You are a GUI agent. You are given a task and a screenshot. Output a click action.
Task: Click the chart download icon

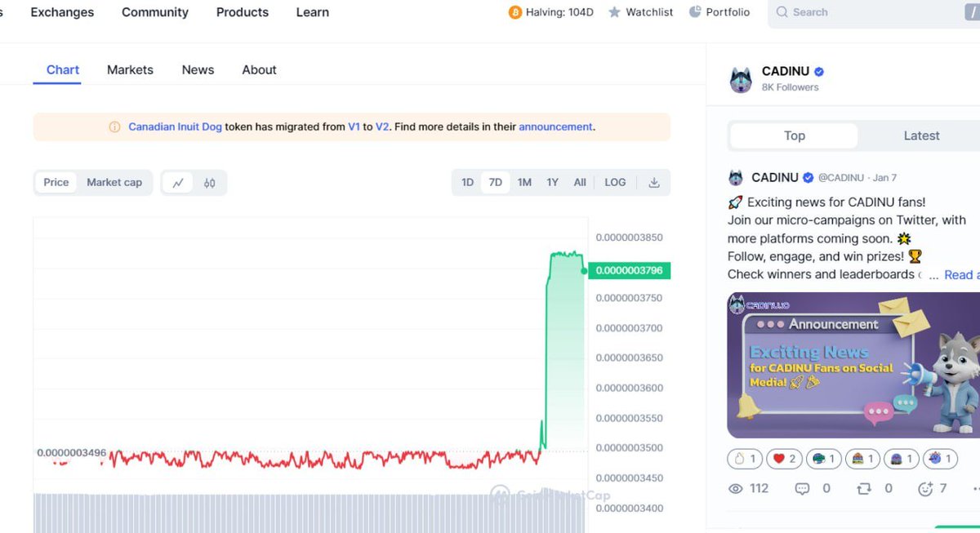pyautogui.click(x=653, y=182)
